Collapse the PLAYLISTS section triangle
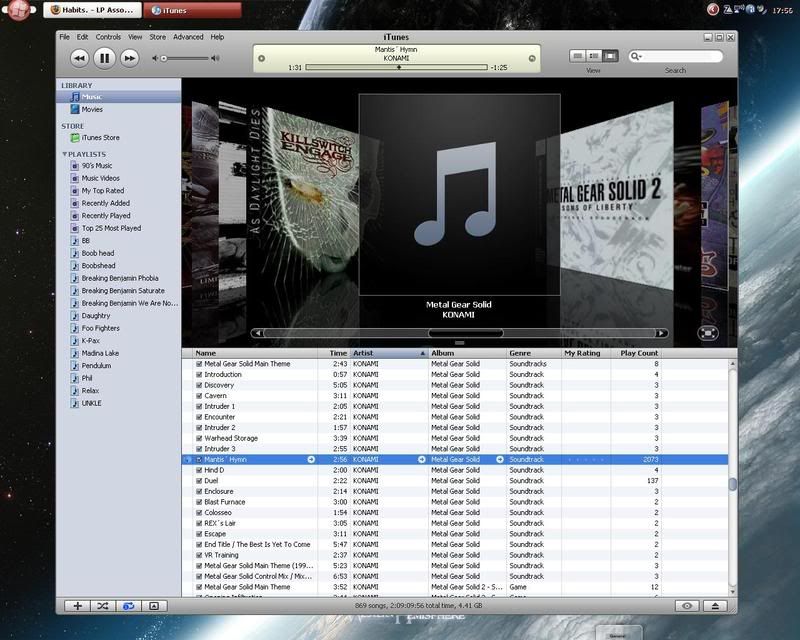This screenshot has width=800, height=640. coord(64,154)
